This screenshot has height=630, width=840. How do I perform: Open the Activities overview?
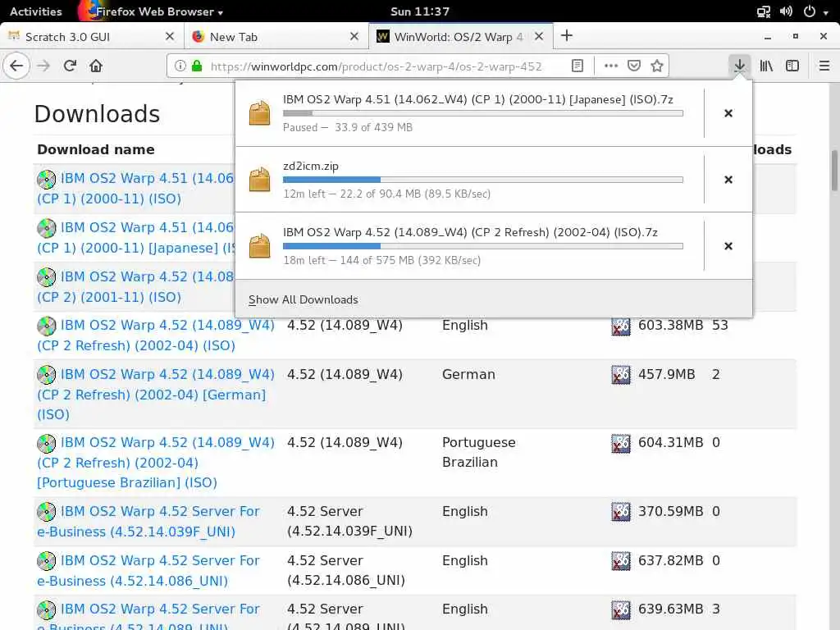click(36, 11)
